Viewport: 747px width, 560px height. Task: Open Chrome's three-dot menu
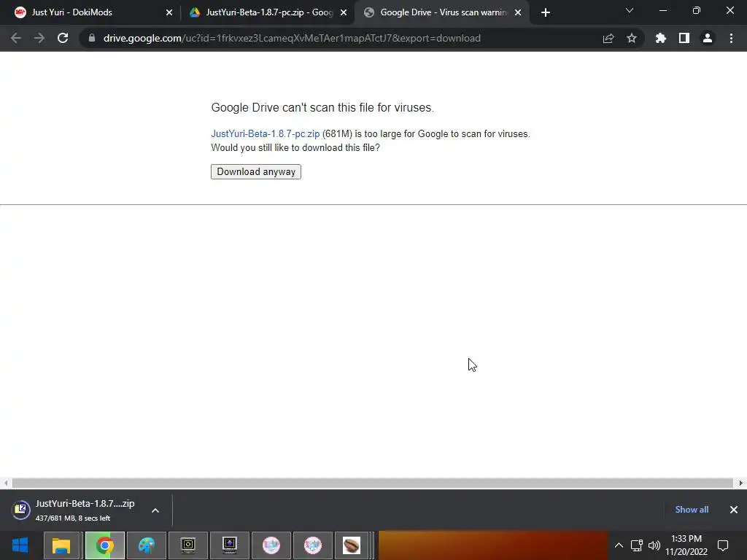pyautogui.click(x=731, y=38)
